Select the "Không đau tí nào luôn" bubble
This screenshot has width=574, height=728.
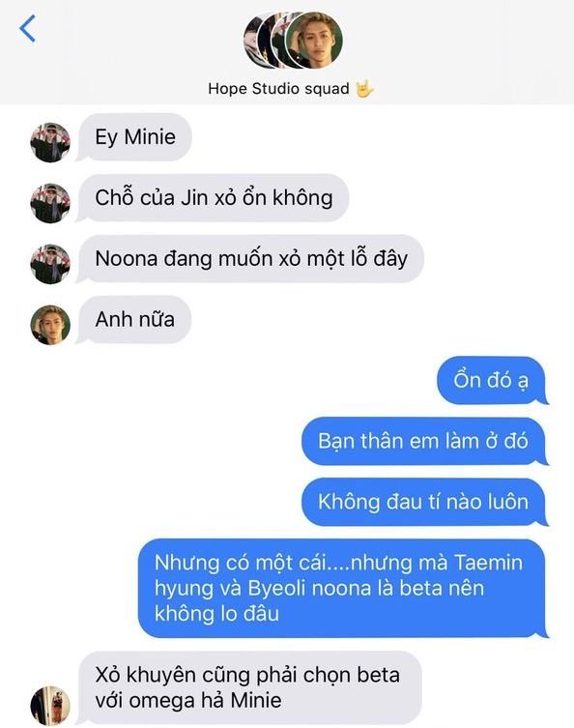[424, 502]
